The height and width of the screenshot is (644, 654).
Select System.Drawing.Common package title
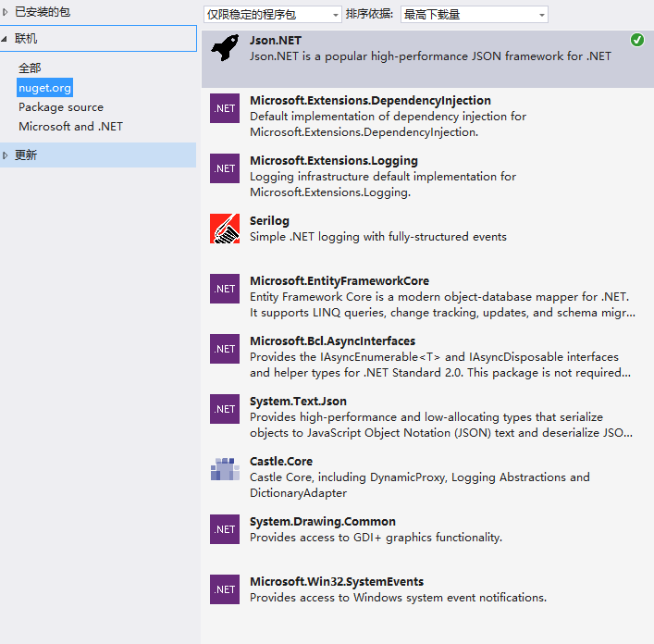coord(323,521)
